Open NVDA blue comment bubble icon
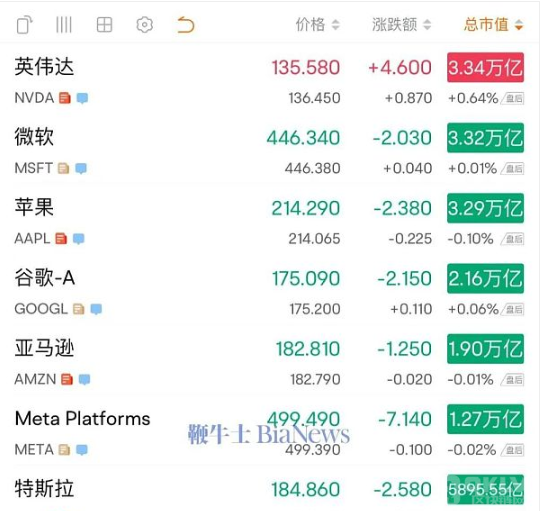 [x=82, y=98]
